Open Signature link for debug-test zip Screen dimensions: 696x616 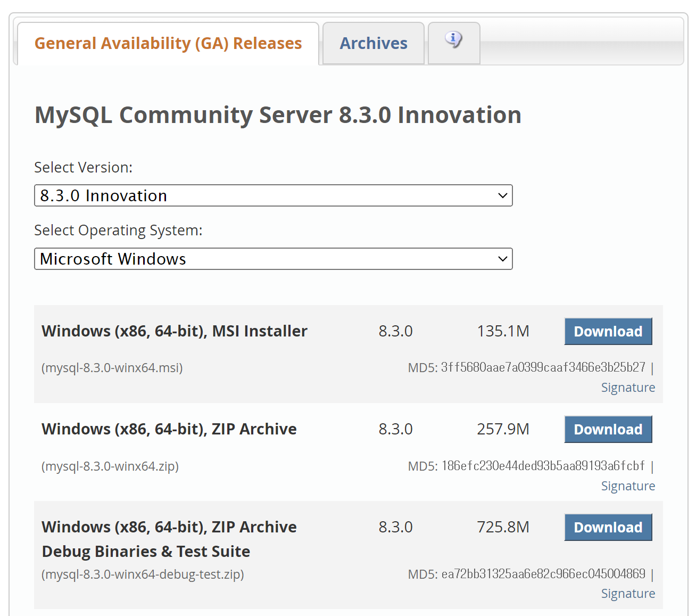pyautogui.click(x=628, y=594)
